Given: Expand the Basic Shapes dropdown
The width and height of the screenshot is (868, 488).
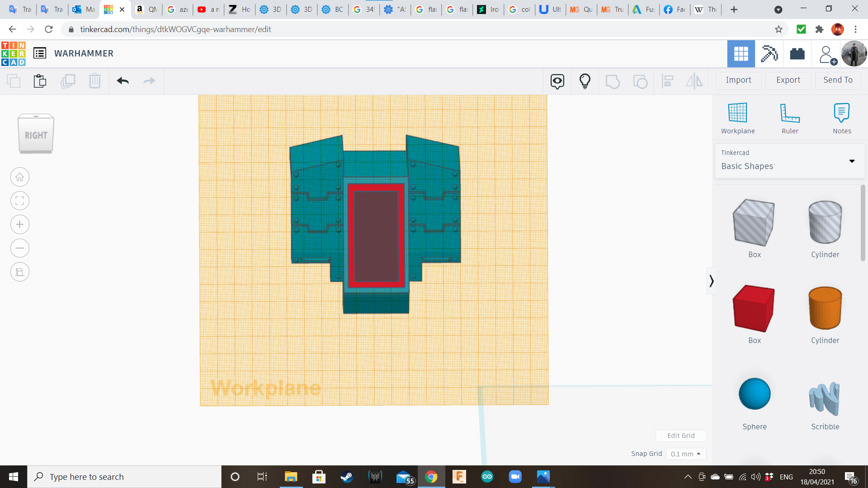Looking at the screenshot, I should [852, 161].
